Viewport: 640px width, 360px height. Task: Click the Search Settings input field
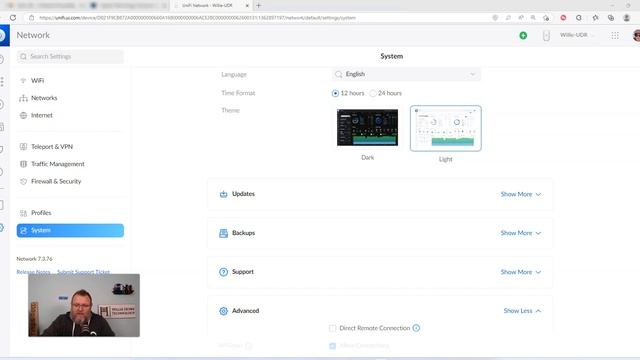[x=70, y=56]
